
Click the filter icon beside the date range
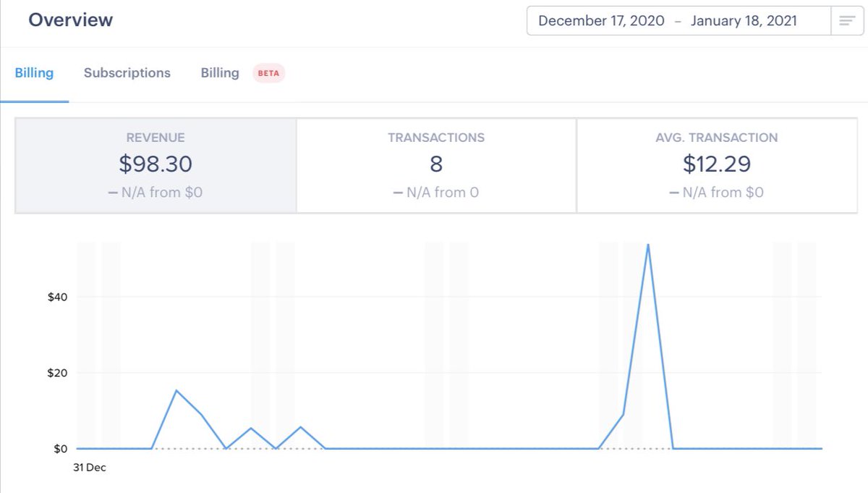tap(846, 20)
